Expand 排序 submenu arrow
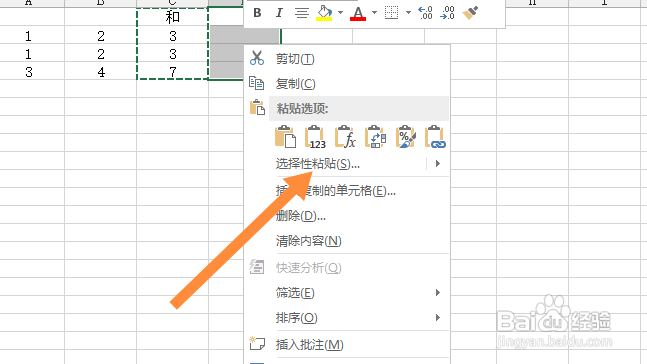This screenshot has height=364, width=647. pos(438,317)
